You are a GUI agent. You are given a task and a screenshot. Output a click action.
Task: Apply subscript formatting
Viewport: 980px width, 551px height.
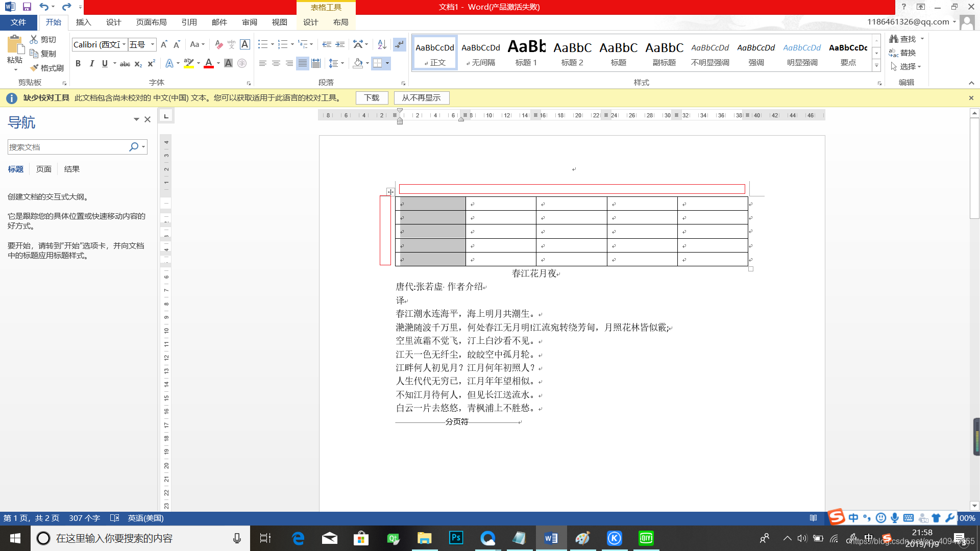(x=138, y=64)
